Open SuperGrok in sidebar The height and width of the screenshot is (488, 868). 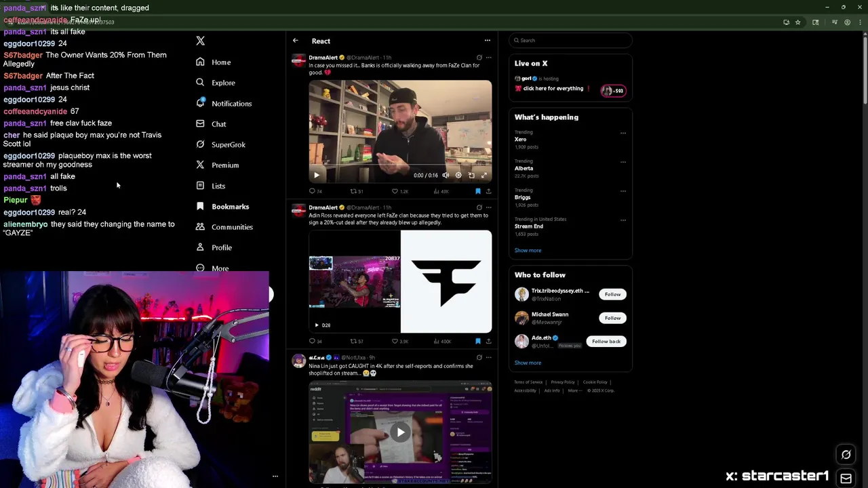(x=220, y=144)
